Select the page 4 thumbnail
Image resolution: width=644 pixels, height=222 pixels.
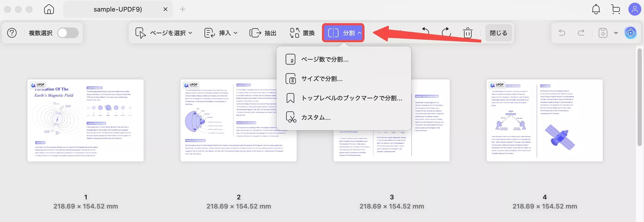pyautogui.click(x=545, y=120)
